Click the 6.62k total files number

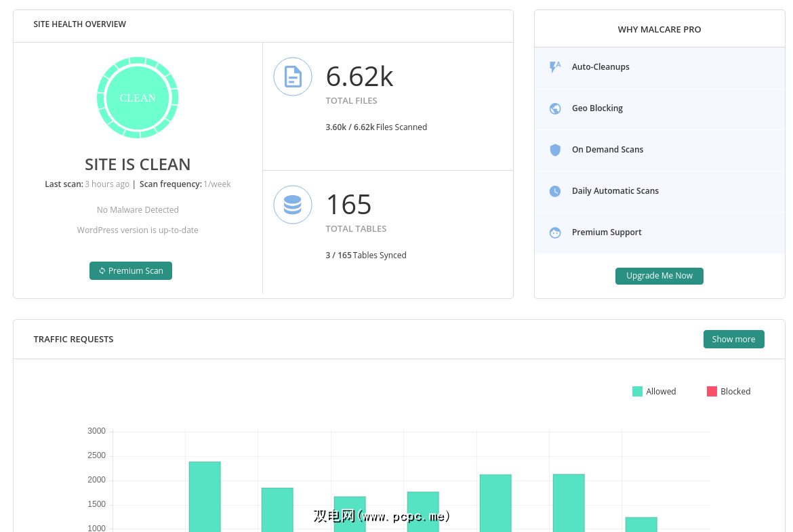pyautogui.click(x=359, y=77)
